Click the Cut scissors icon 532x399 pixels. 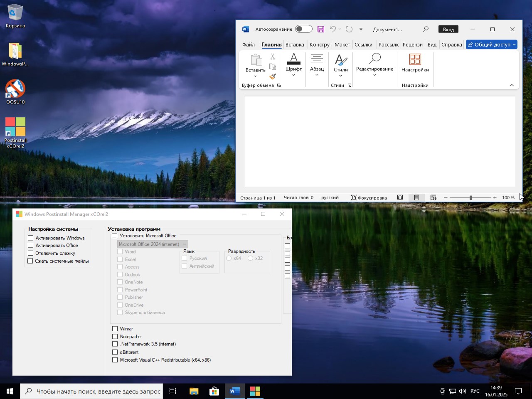(x=273, y=57)
